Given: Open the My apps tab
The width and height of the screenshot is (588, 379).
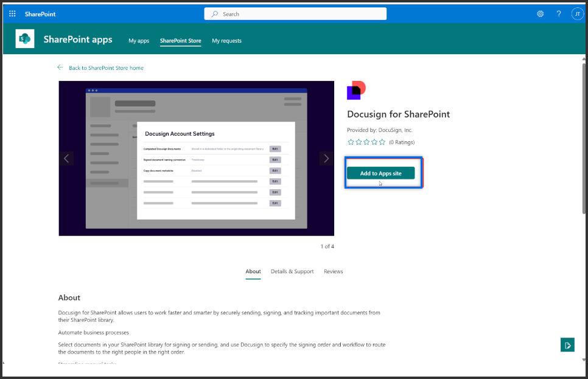Looking at the screenshot, I should click(x=139, y=41).
